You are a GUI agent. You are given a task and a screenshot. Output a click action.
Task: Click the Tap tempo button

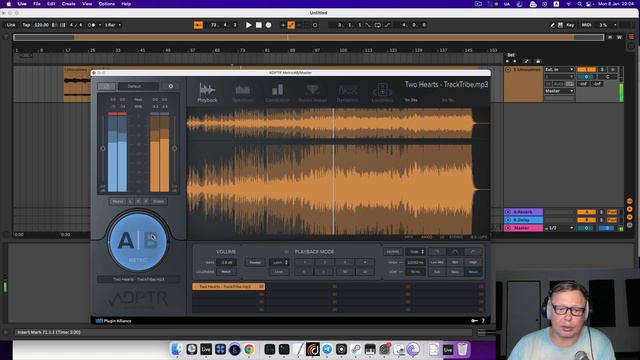pos(26,25)
